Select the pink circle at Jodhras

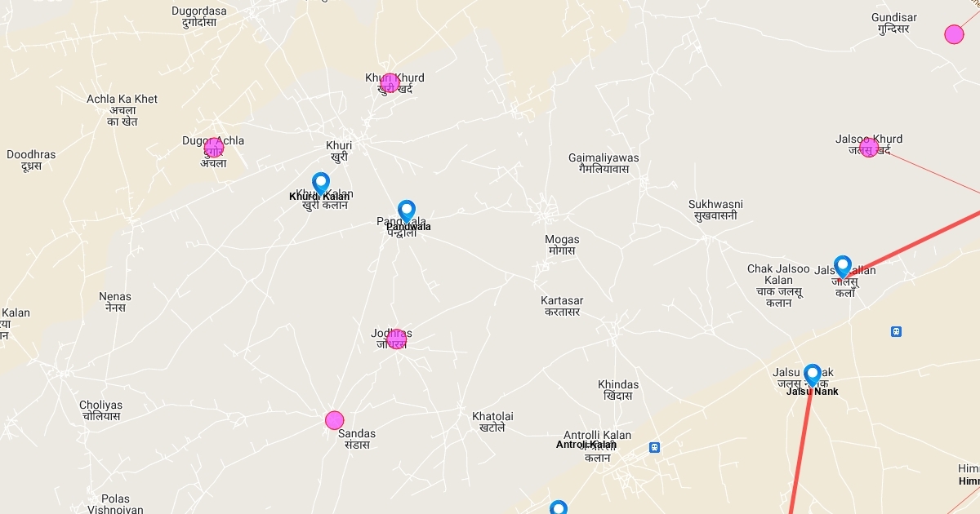click(397, 339)
